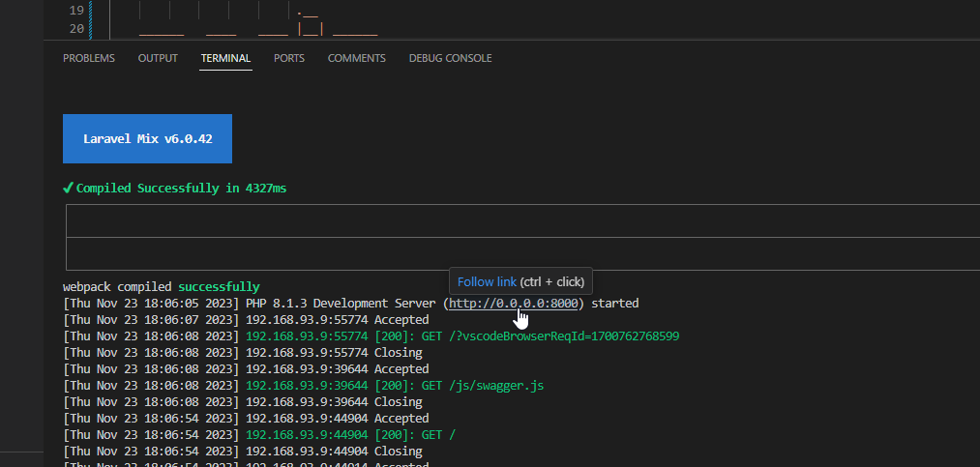Click the green checkmark before Compiled Successfully
The width and height of the screenshot is (980, 467).
point(68,189)
